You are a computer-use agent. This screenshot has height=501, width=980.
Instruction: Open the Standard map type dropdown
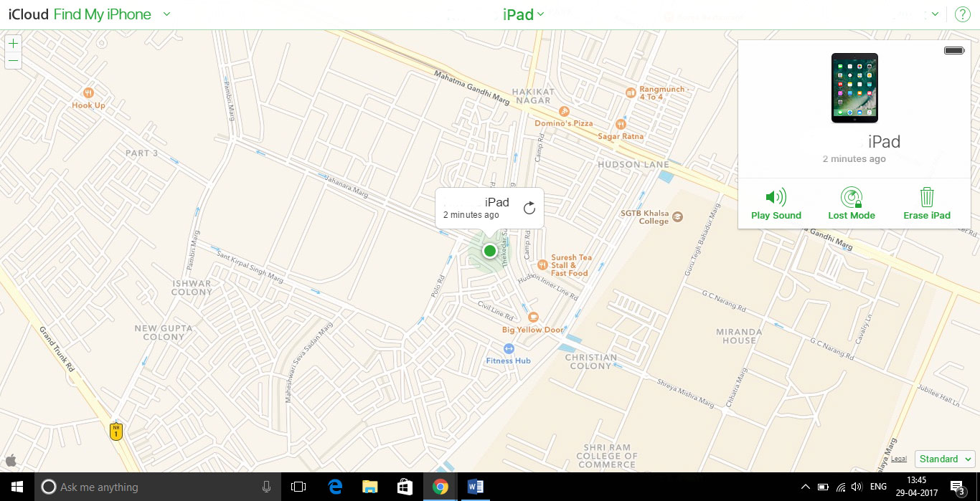(x=945, y=459)
